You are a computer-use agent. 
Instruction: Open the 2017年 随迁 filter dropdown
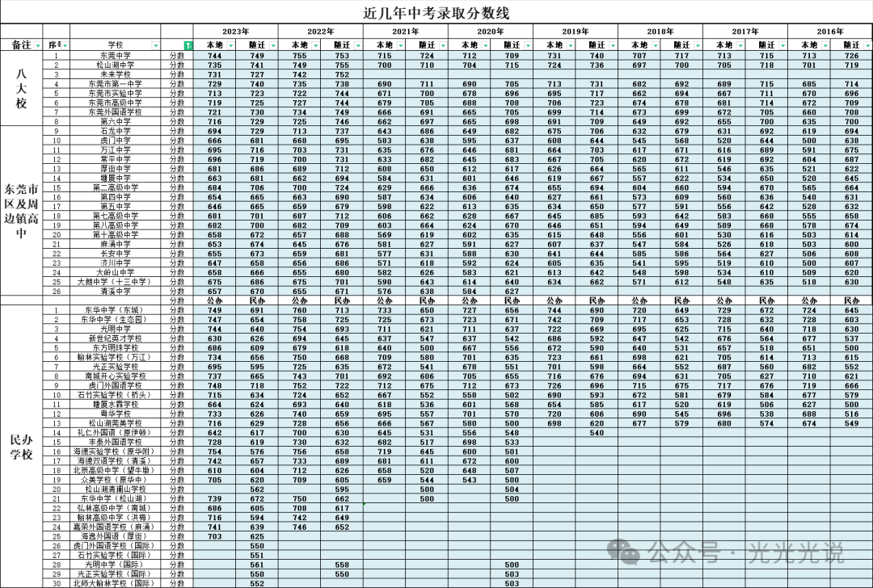click(782, 45)
